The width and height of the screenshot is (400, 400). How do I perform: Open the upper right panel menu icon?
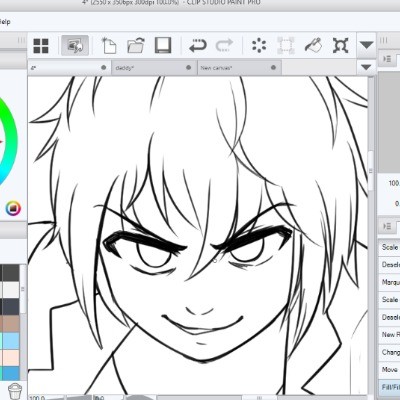[387, 59]
